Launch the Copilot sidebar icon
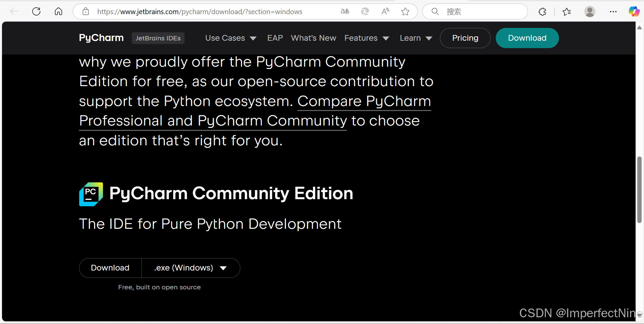The image size is (644, 324). 634,11
